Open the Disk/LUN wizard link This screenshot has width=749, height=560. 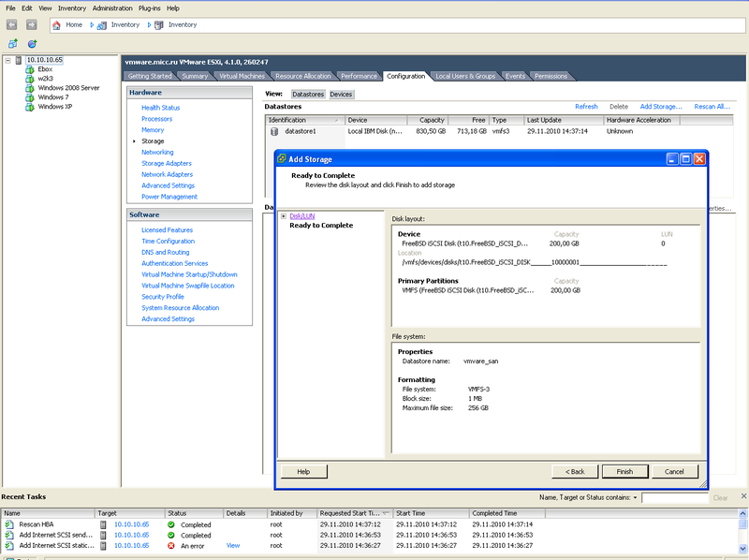(301, 216)
